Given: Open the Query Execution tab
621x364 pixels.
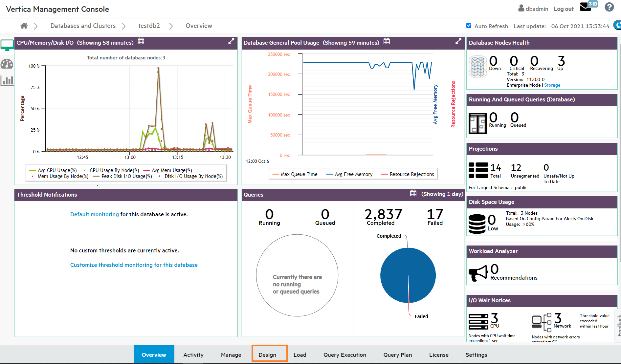Looking at the screenshot, I should click(x=344, y=355).
